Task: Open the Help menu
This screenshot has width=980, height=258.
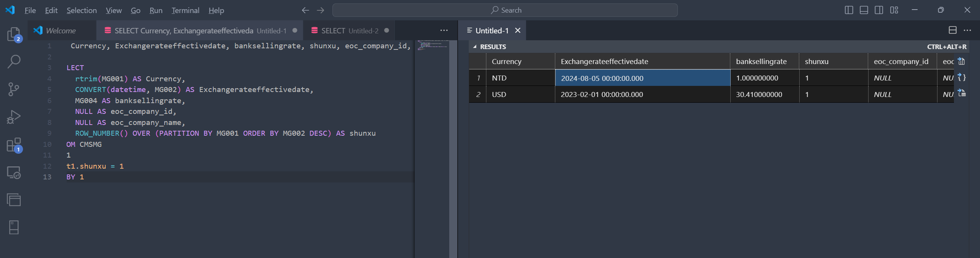Action: [x=216, y=10]
